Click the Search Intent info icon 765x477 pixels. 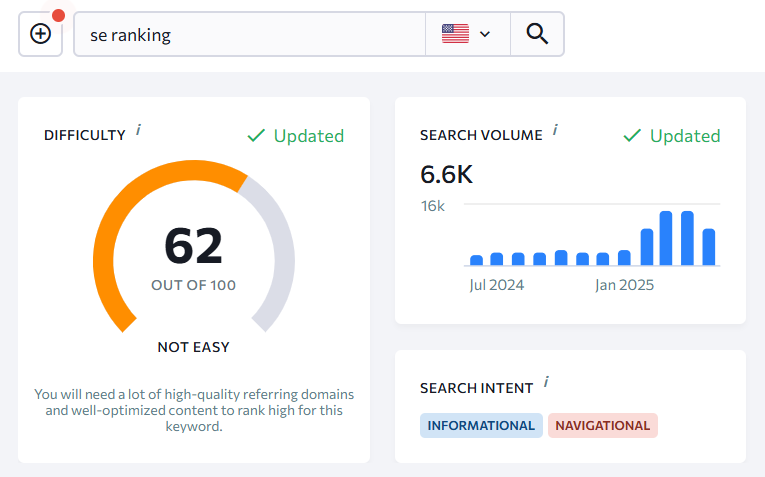[x=546, y=382]
